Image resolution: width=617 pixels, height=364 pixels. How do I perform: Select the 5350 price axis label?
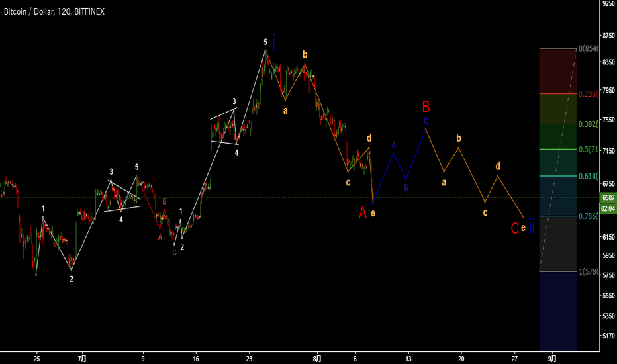coord(608,316)
